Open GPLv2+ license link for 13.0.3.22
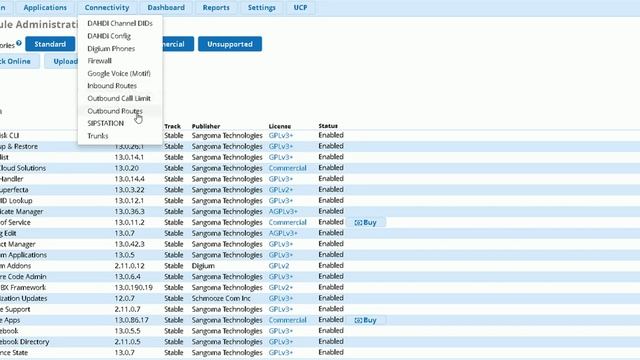This screenshot has width=640, height=360. coord(281,190)
